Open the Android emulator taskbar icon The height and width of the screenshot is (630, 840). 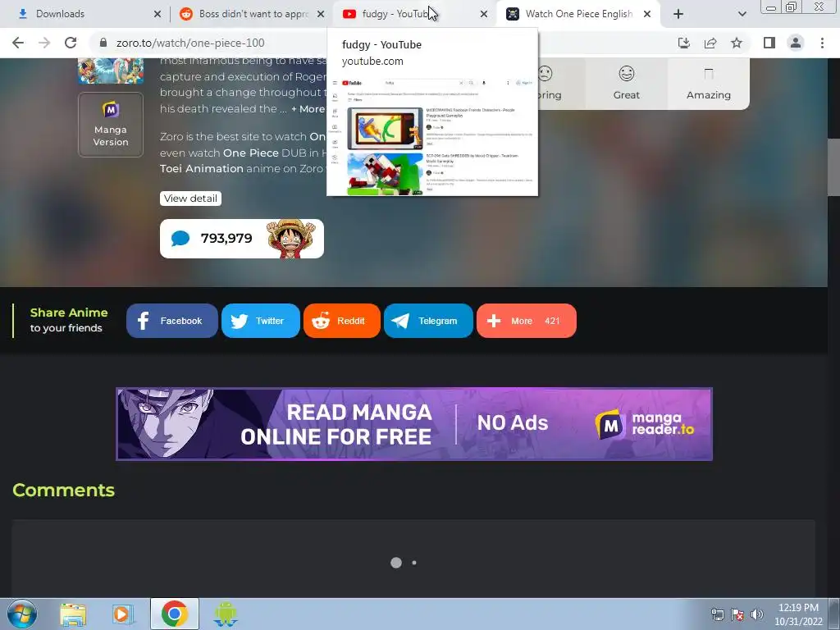[225, 614]
